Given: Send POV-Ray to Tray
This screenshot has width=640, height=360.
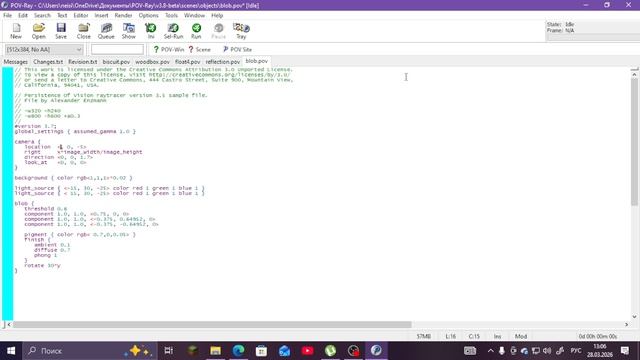Looking at the screenshot, I should [x=241, y=31].
